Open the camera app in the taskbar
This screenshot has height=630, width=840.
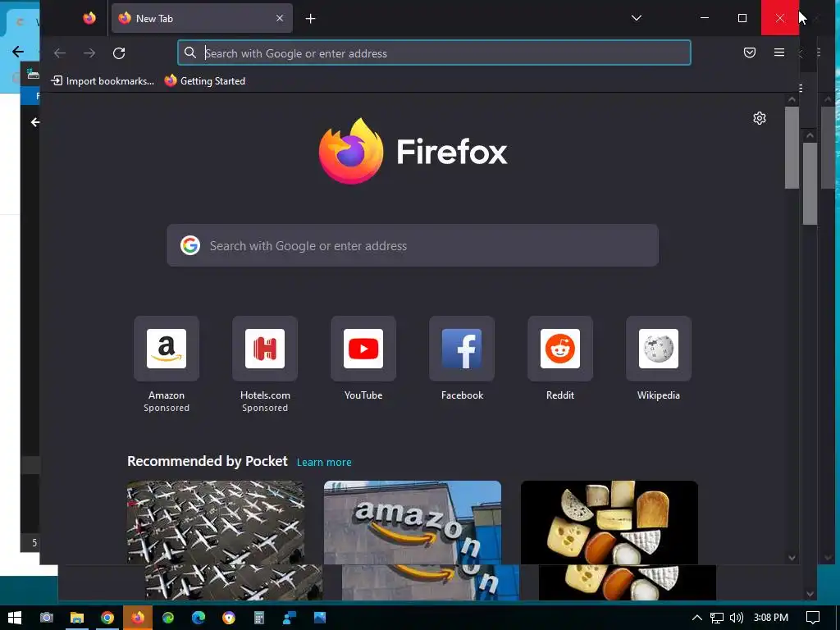click(x=47, y=618)
